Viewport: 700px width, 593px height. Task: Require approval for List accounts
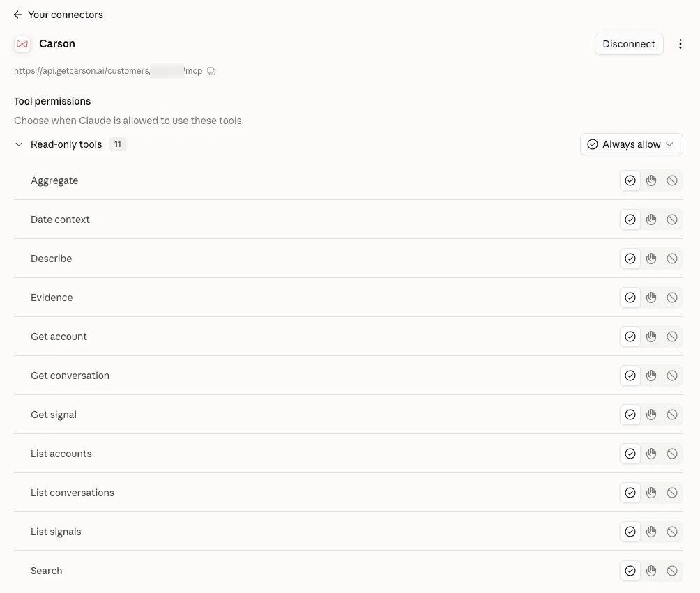click(651, 454)
